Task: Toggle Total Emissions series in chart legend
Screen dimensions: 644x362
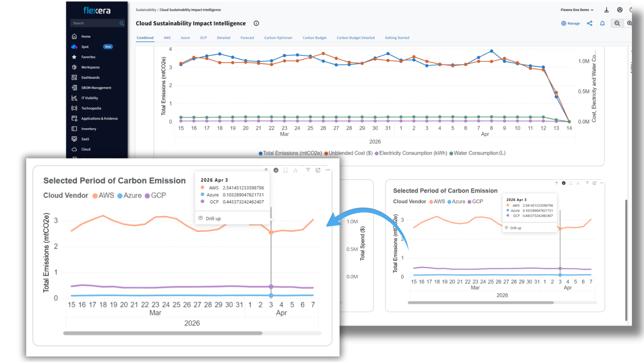Action: [x=290, y=153]
